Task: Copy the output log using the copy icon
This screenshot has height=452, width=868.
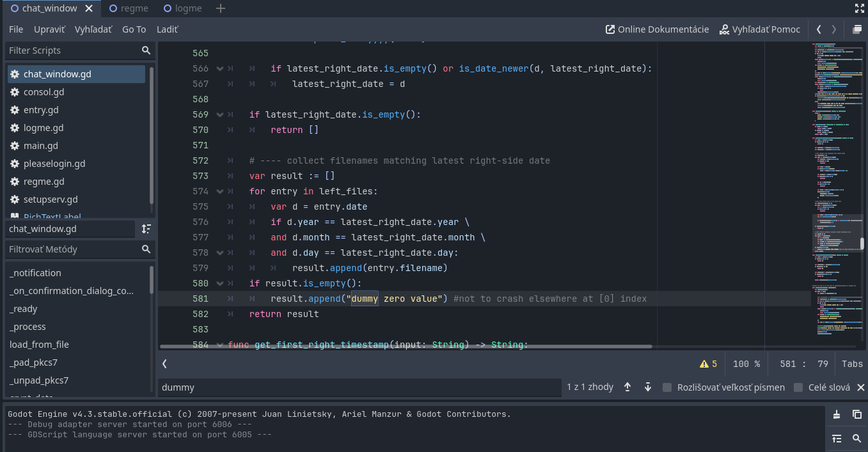Action: click(857, 414)
